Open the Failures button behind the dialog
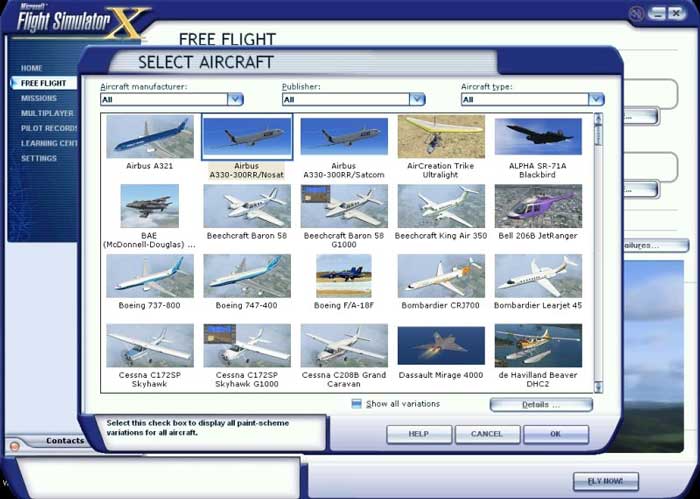This screenshot has height=499, width=700. (655, 245)
